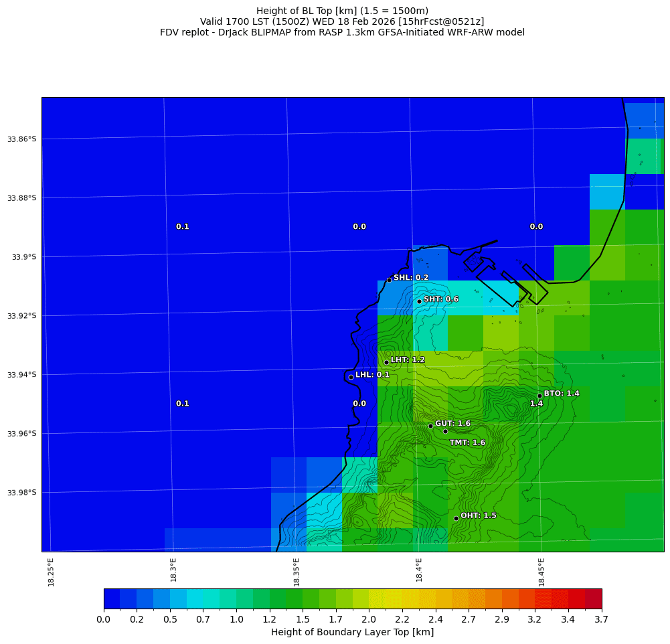Click the TMT station marker dot
This screenshot has width=670, height=644.
tap(445, 431)
